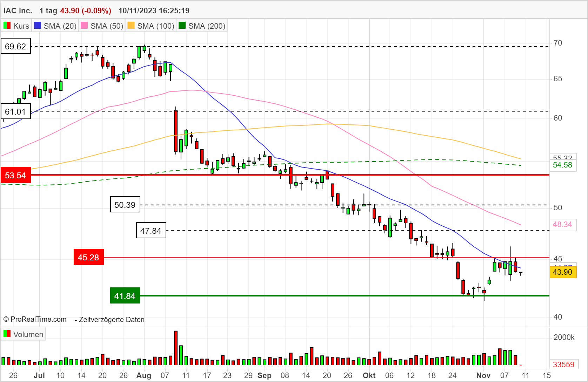The width and height of the screenshot is (588, 382).
Task: Click the Aug month marker on time axis
Action: click(x=144, y=375)
